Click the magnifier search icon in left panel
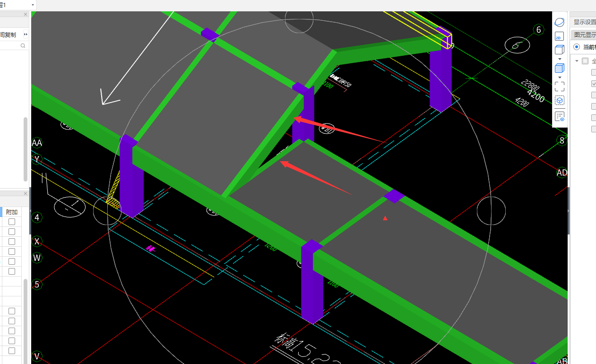Screen dimensions: 596x364 point(23,46)
